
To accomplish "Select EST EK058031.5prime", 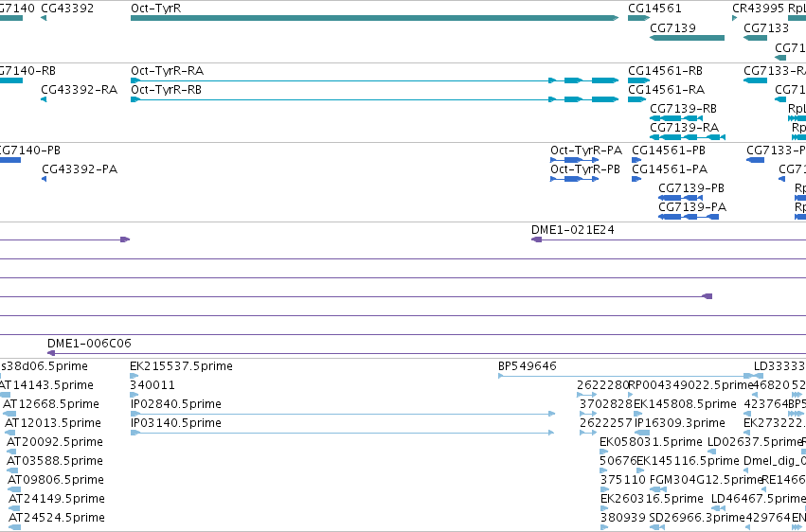I will (x=603, y=452).
